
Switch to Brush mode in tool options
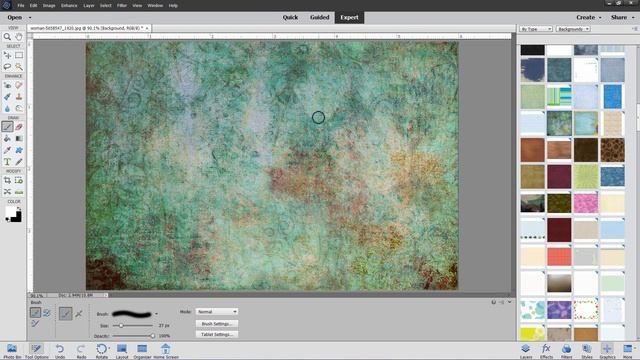coord(36,313)
